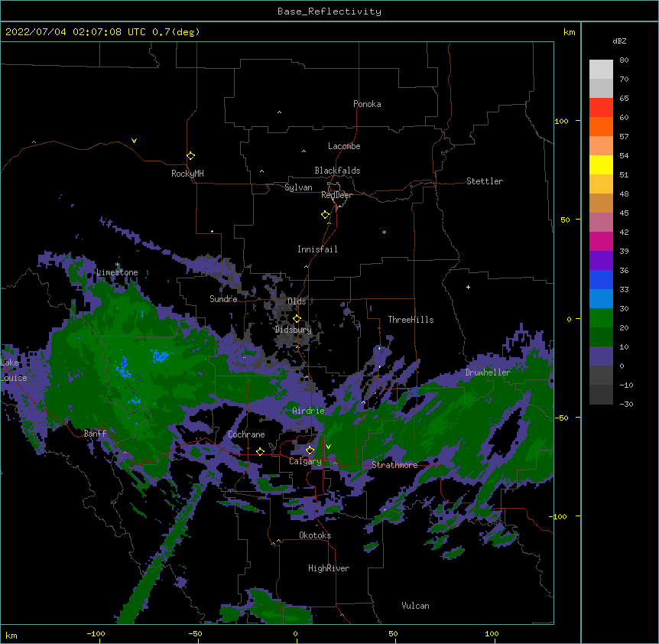Screen dimensions: 659x644
Task: Click the Sylvan label
Action: (298, 187)
